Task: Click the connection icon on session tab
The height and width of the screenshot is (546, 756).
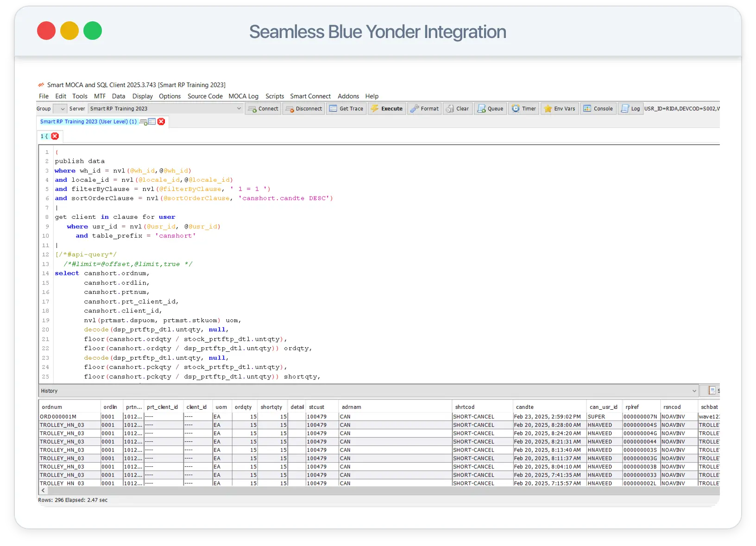Action: [143, 122]
